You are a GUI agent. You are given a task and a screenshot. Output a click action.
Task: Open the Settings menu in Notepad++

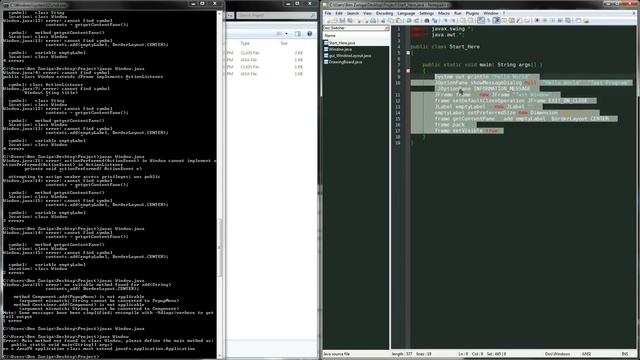[427, 13]
